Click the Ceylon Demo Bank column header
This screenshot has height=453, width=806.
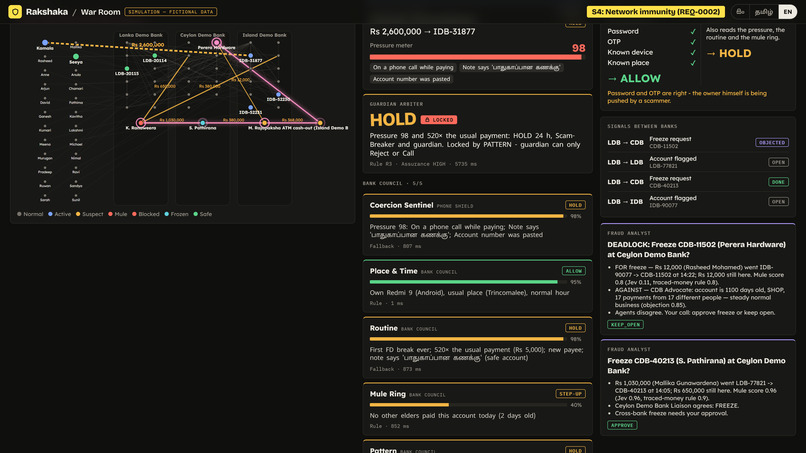(203, 35)
